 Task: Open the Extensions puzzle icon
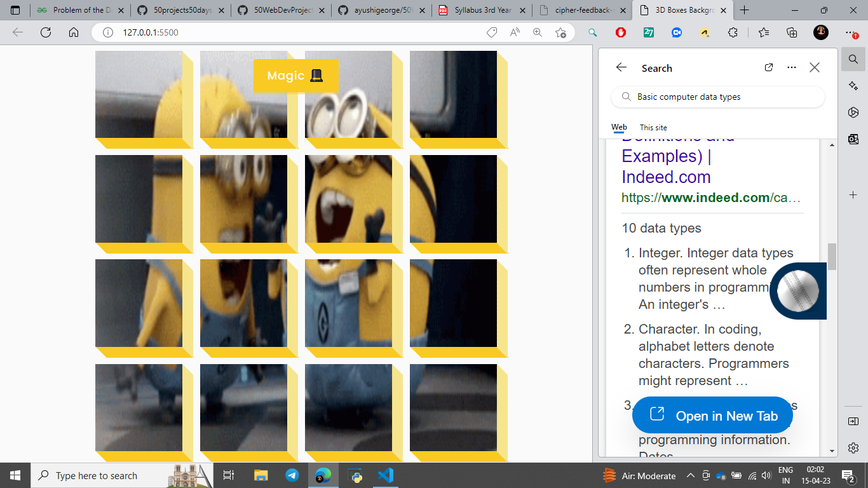pyautogui.click(x=733, y=32)
